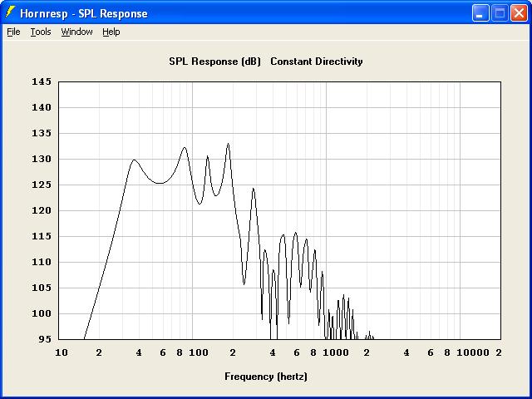Open the Help menu
This screenshot has width=532, height=399.
[x=111, y=32]
